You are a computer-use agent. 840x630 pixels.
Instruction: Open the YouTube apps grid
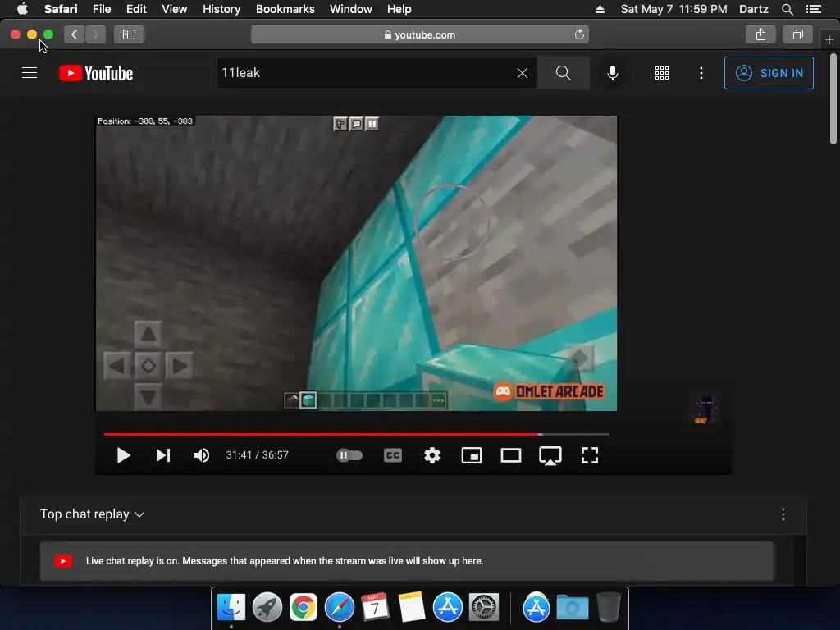pos(662,73)
